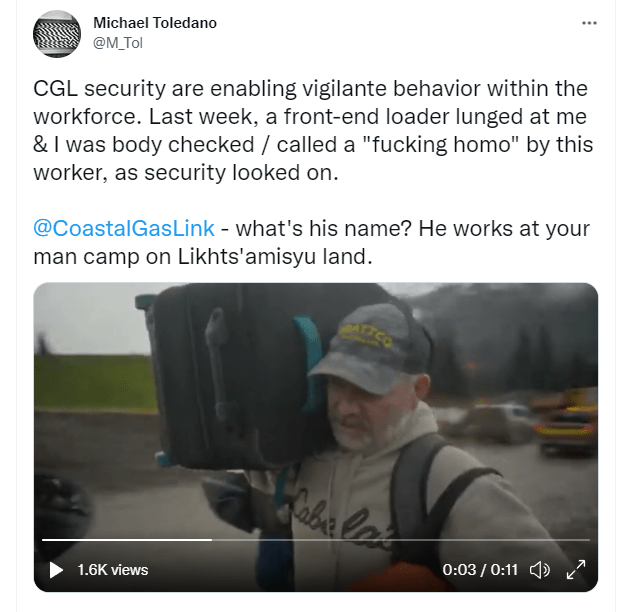Visit the @CoastalGasLink mention
The height and width of the screenshot is (612, 624).
pos(124,228)
